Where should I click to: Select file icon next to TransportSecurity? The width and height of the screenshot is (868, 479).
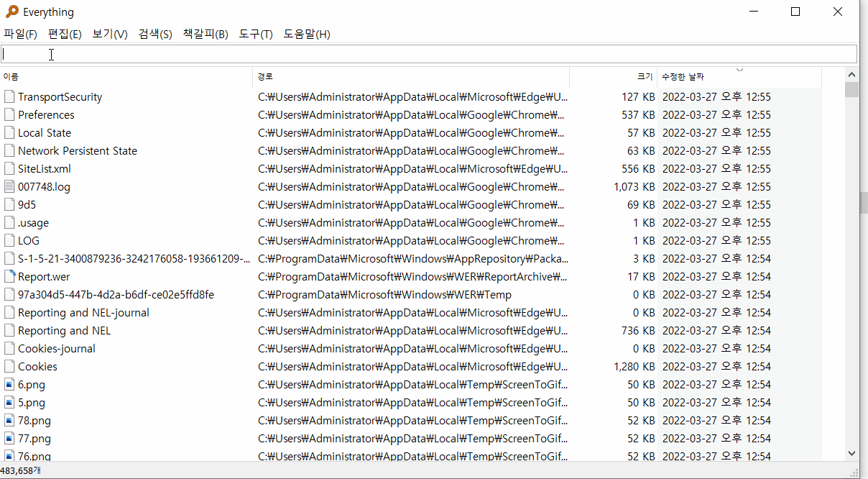point(9,96)
